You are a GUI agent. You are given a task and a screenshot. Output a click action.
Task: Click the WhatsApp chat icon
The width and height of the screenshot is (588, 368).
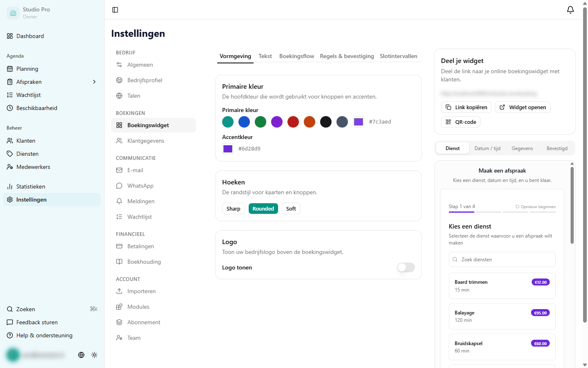coord(119,186)
